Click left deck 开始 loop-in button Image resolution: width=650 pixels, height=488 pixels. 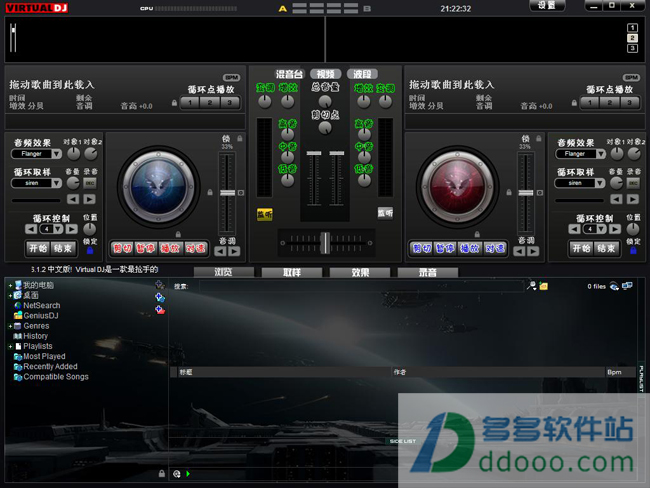tap(38, 248)
